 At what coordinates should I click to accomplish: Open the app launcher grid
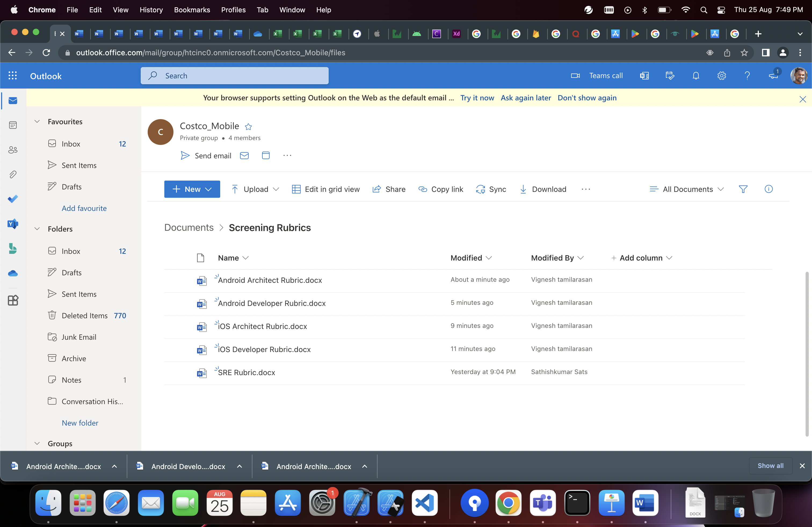coord(13,76)
